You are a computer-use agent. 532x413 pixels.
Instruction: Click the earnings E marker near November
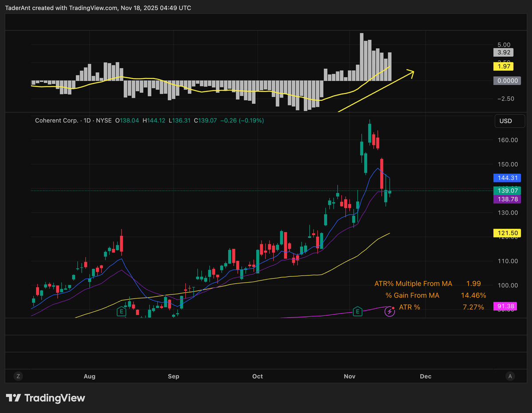coord(357,311)
